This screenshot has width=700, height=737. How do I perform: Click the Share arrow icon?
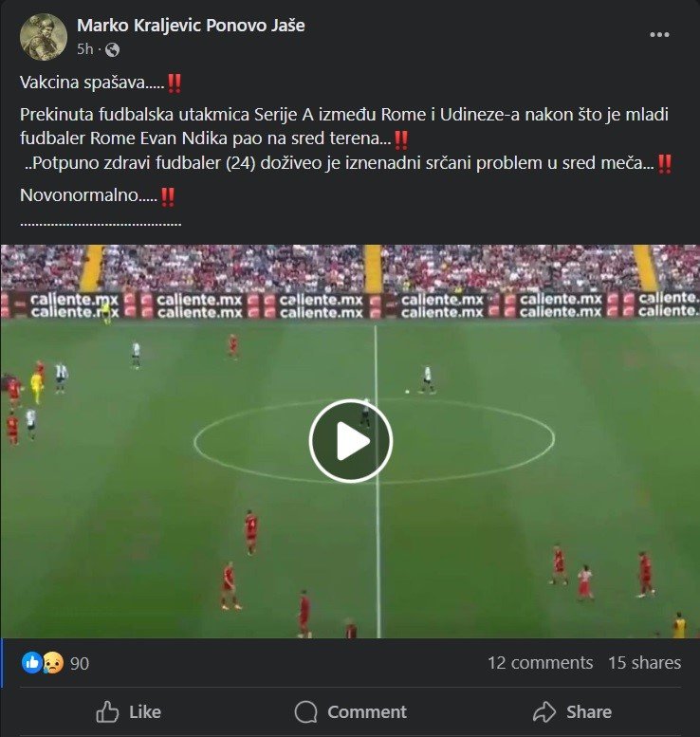(x=544, y=711)
